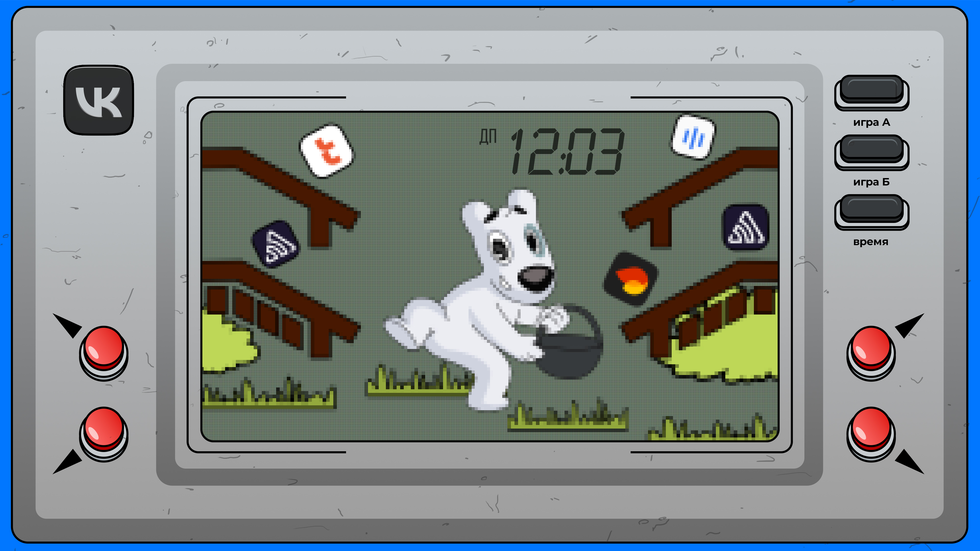View the ДП 12:03 clock display
Viewport: 980px width, 551px height.
pos(538,141)
